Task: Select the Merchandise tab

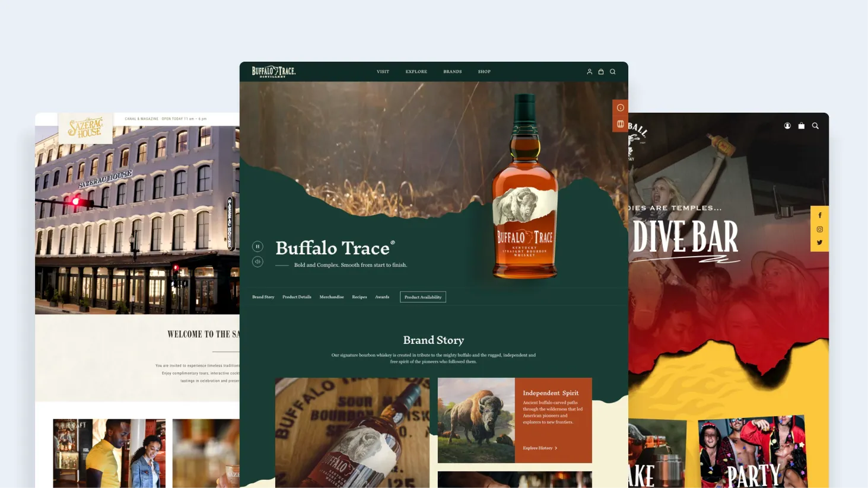Action: pyautogui.click(x=332, y=297)
